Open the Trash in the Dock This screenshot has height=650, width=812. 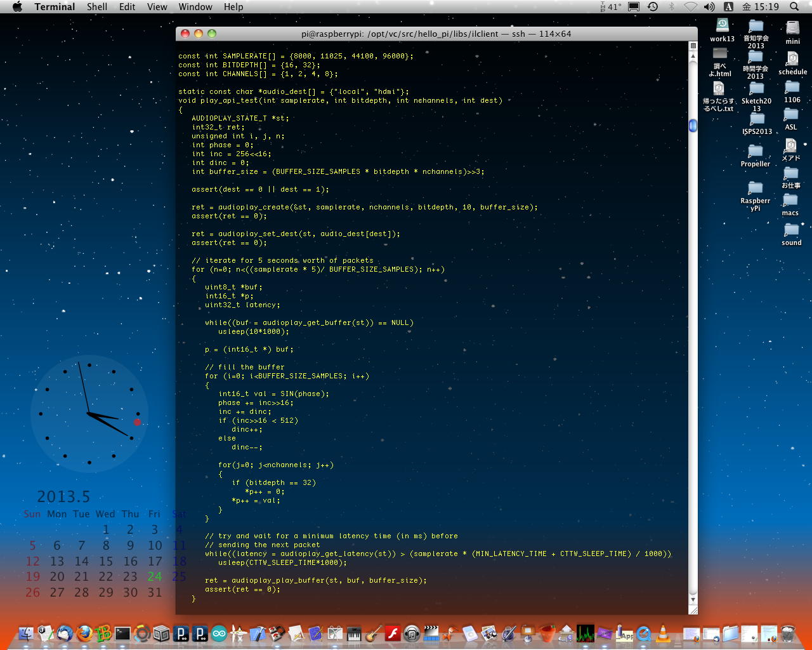click(788, 633)
